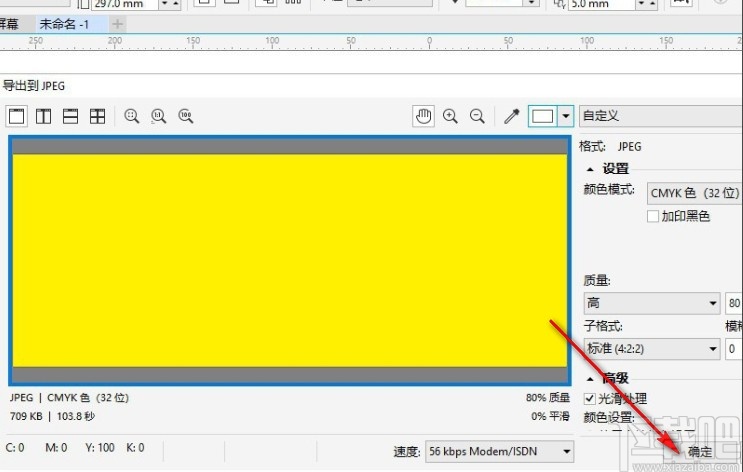Collapse the 设置 section
Screen dimensions: 743x472
(x=590, y=169)
